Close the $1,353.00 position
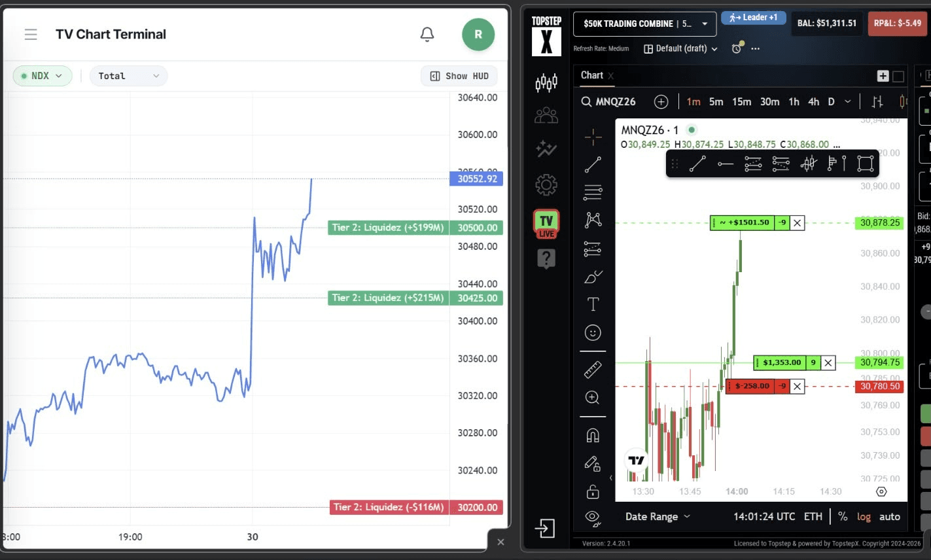This screenshot has width=931, height=560. click(x=828, y=362)
